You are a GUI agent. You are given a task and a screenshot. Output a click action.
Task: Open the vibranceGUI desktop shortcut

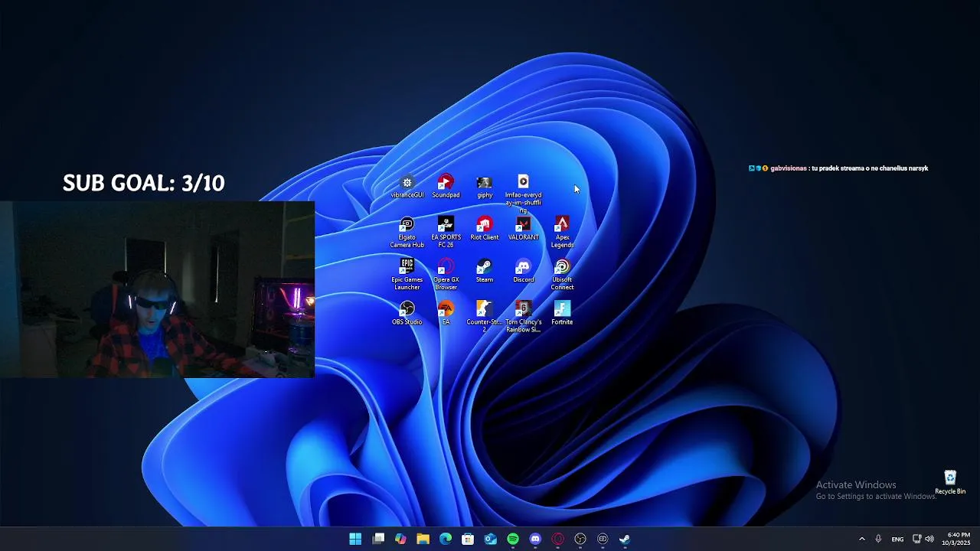[x=407, y=187]
